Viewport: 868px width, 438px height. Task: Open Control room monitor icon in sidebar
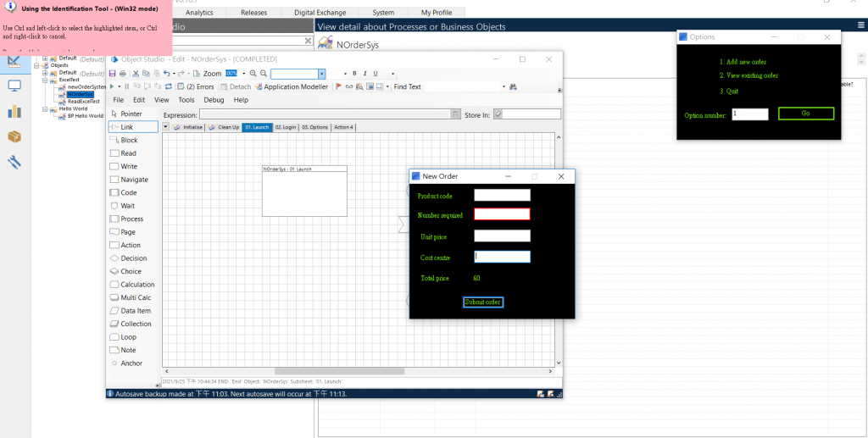click(14, 86)
